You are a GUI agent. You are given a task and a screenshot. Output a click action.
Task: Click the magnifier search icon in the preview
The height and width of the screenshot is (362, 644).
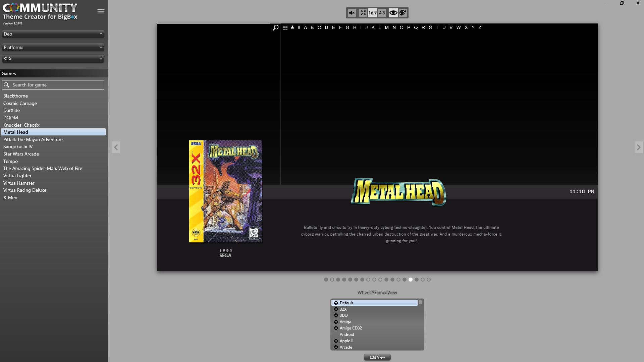[275, 27]
